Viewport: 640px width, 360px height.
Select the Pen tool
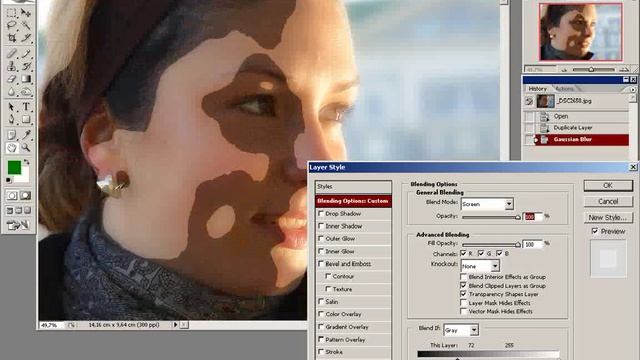12,120
